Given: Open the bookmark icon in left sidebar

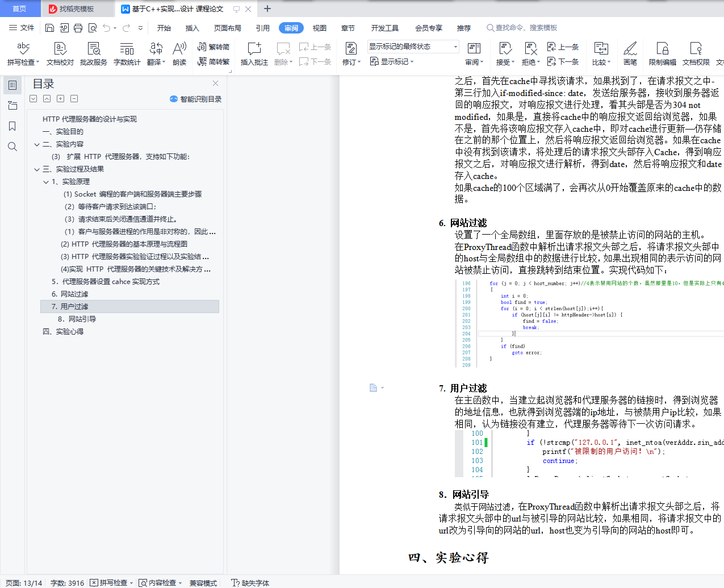Looking at the screenshot, I should click(x=12, y=126).
